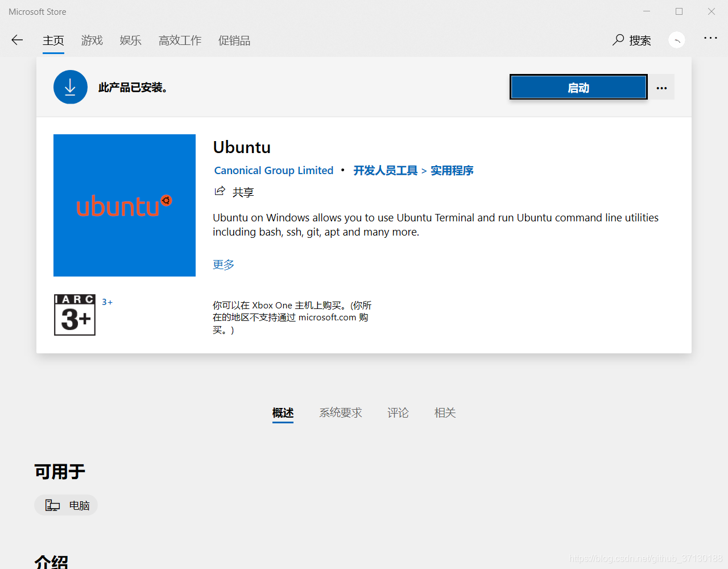Click the 此产品已安装。 status text
The height and width of the screenshot is (569, 728).
(x=133, y=88)
